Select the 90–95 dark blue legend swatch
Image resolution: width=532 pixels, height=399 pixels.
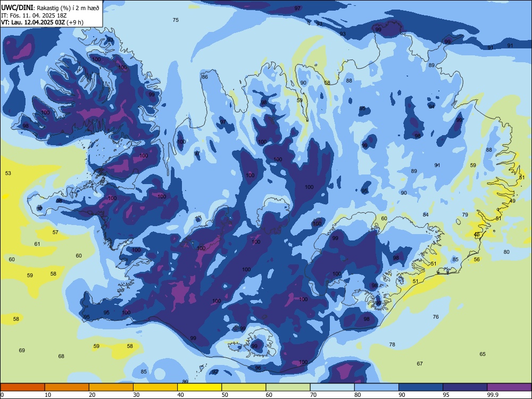pyautogui.click(x=421, y=387)
